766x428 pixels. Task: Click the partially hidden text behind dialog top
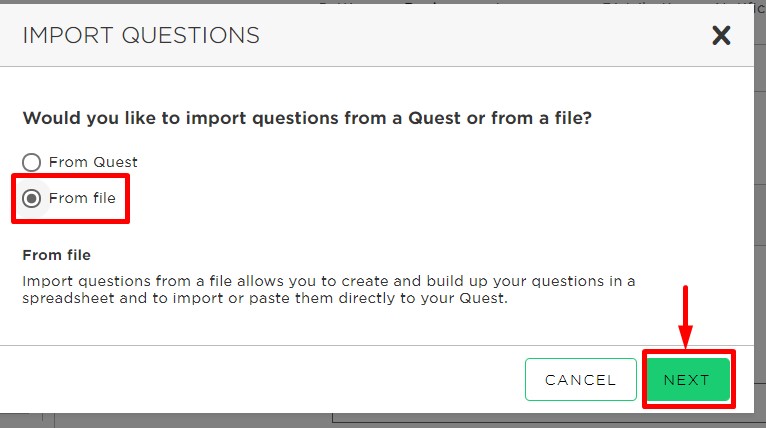click(537, 2)
